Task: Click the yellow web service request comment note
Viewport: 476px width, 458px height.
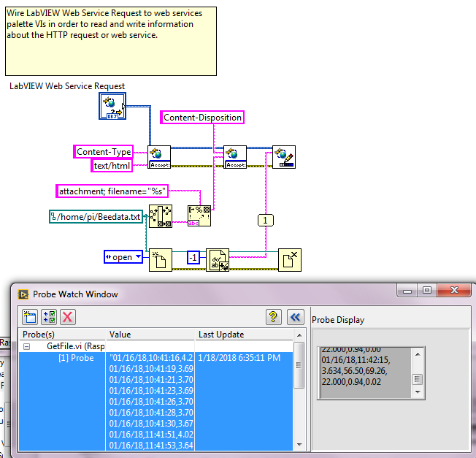Action: pyautogui.click(x=111, y=42)
